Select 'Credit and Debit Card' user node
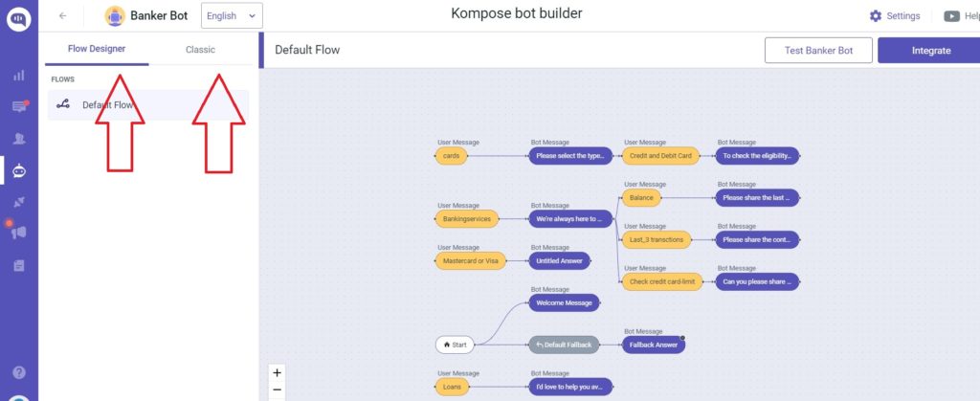This screenshot has width=980, height=401. [660, 156]
